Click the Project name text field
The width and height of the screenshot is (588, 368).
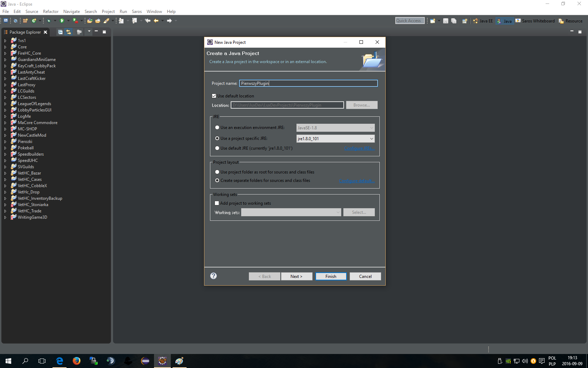308,83
